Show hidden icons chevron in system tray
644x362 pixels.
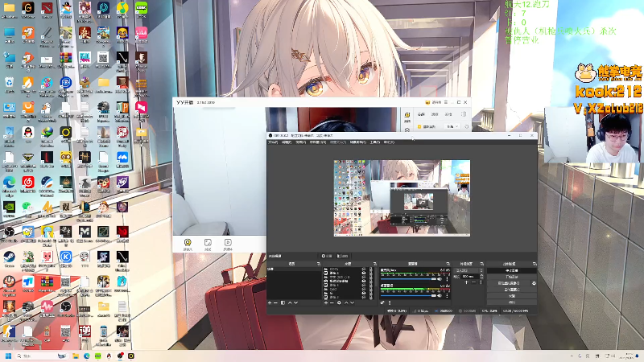coord(572,356)
